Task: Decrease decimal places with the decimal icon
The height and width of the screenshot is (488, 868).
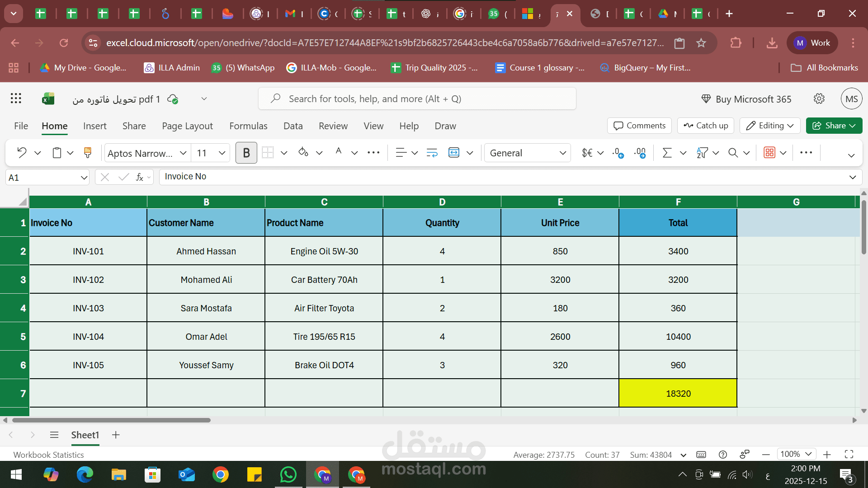Action: point(618,153)
